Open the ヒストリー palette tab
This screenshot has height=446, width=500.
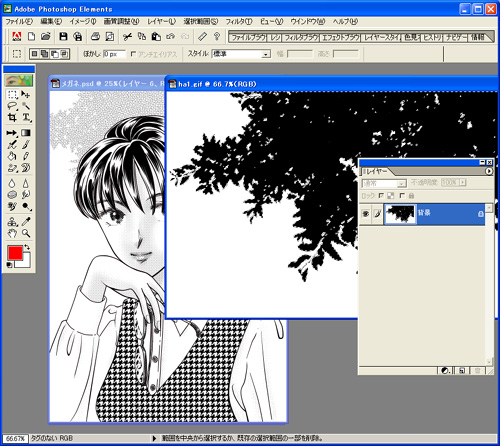pos(432,37)
